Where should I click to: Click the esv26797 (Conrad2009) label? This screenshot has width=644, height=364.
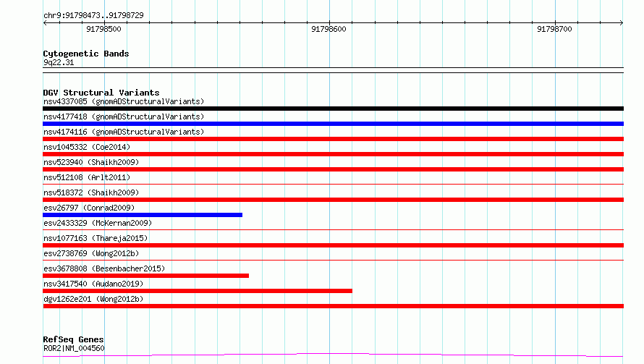pyautogui.click(x=89, y=208)
